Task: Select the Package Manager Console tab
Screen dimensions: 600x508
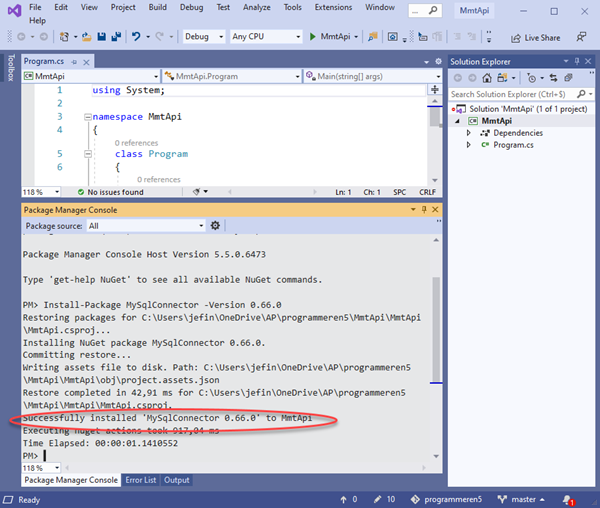Action: point(71,480)
